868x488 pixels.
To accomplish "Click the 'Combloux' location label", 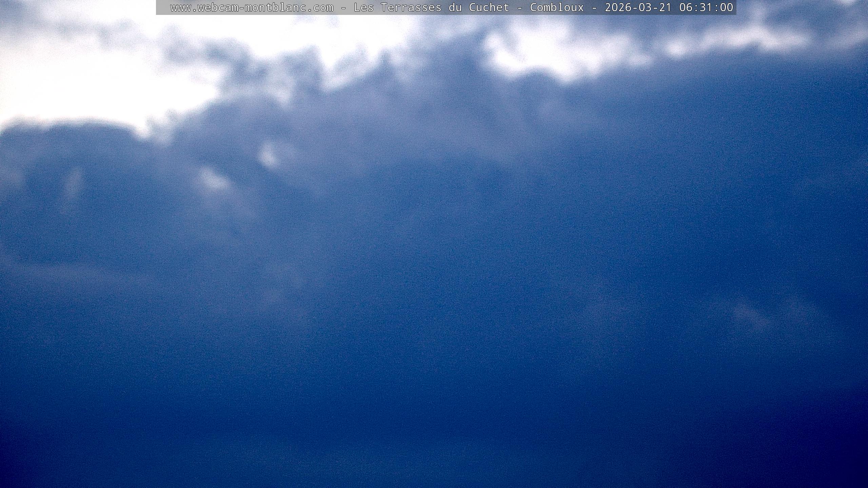I will [557, 7].
